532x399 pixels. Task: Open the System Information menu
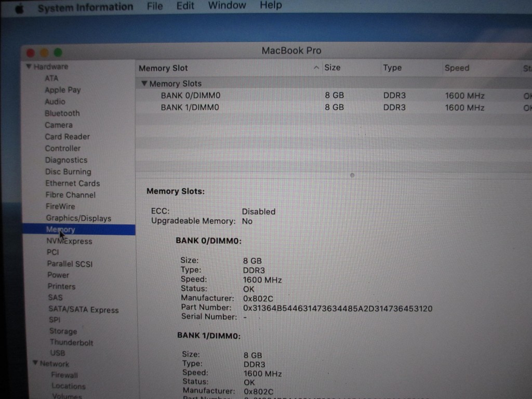point(85,7)
